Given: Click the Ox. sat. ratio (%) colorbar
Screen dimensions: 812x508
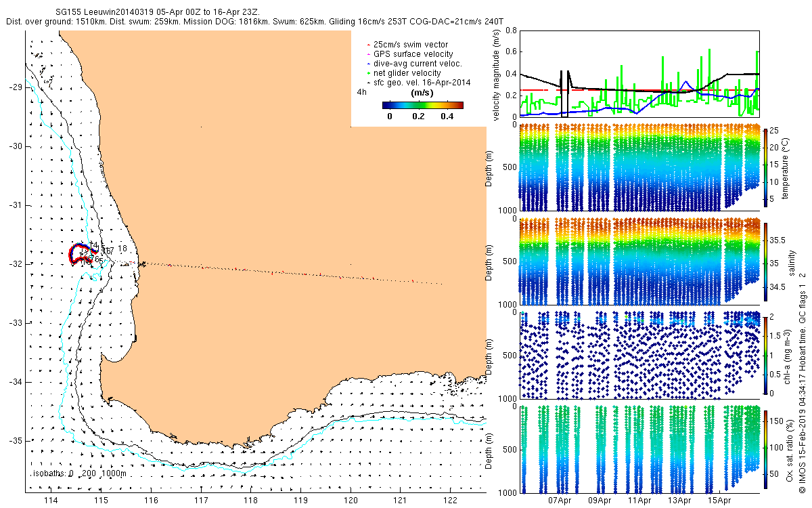Looking at the screenshot, I should tap(765, 450).
